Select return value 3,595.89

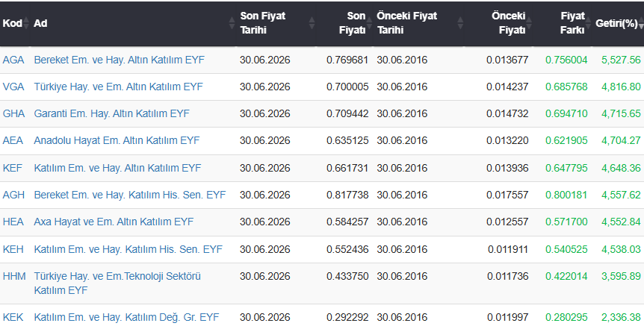pos(621,276)
